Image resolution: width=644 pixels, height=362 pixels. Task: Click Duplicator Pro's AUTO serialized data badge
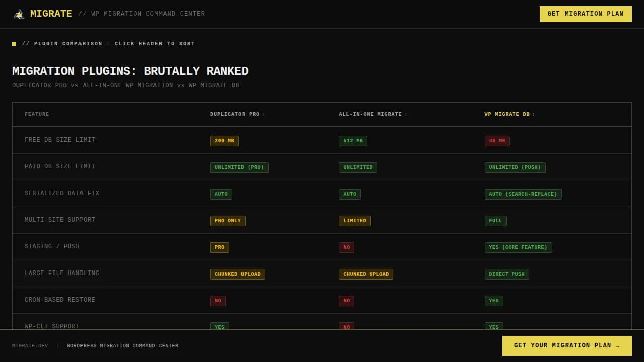click(x=221, y=194)
